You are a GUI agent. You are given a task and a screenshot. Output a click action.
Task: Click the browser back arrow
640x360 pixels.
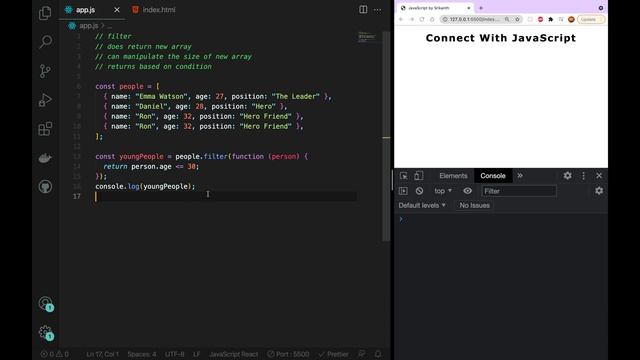(401, 19)
